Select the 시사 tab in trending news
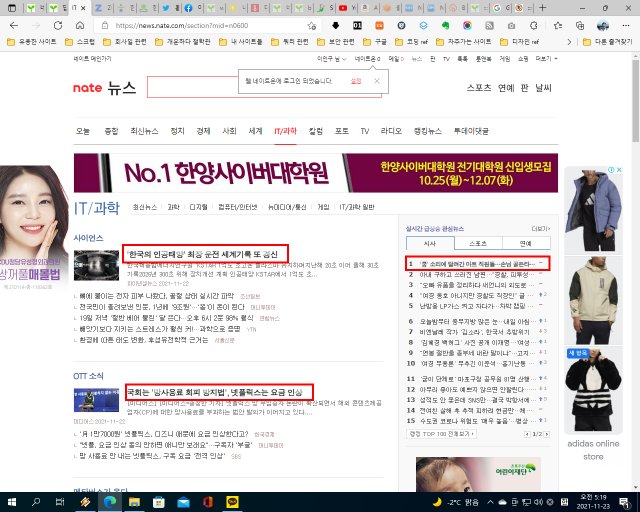 pos(430,243)
